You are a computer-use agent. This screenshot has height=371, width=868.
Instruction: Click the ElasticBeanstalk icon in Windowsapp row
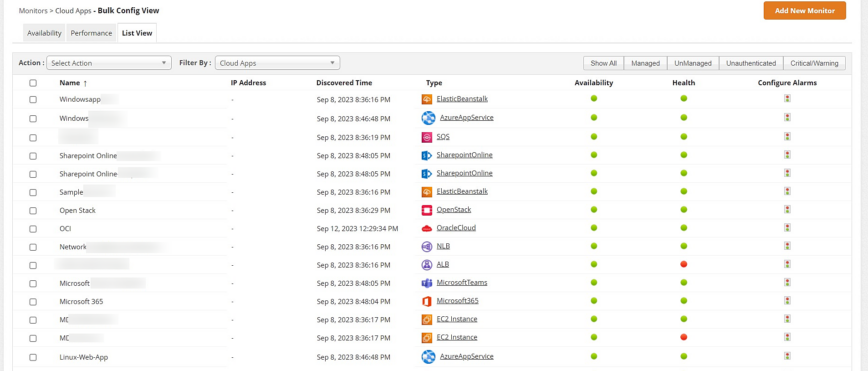426,99
